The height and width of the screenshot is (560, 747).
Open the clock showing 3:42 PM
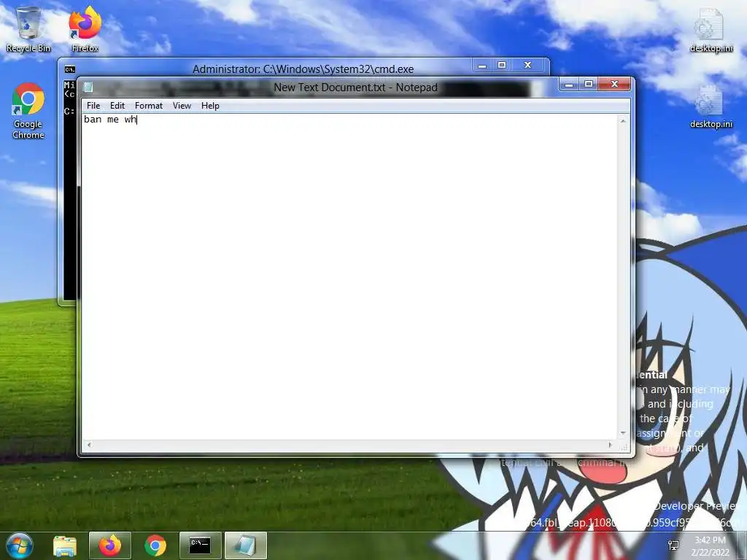click(x=710, y=545)
